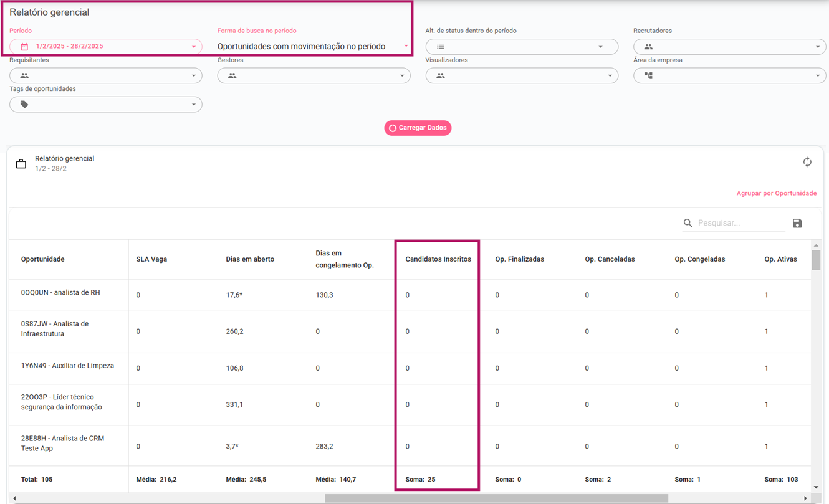
Task: Expand the Requisitantes dropdown
Action: pyautogui.click(x=193, y=76)
